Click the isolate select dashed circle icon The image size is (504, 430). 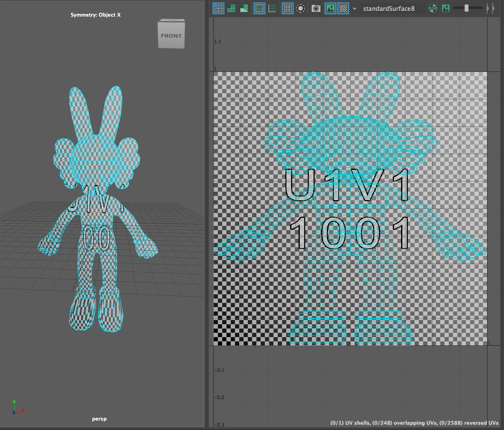pyautogui.click(x=301, y=8)
